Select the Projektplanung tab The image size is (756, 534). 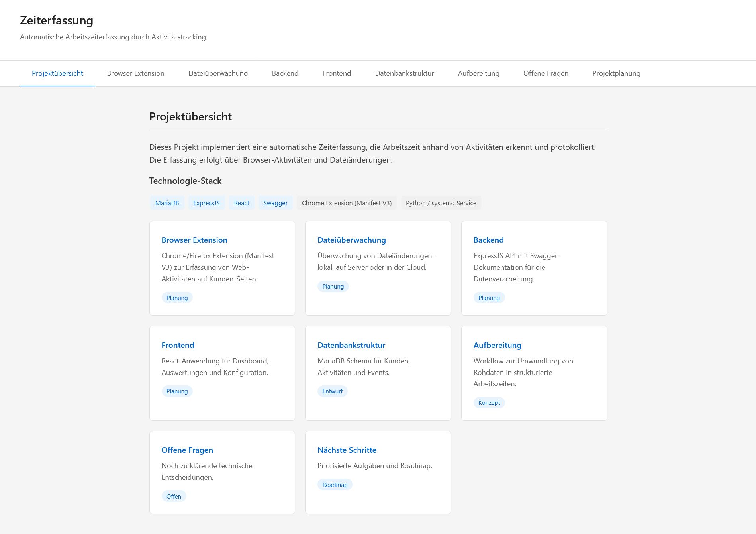click(x=616, y=73)
